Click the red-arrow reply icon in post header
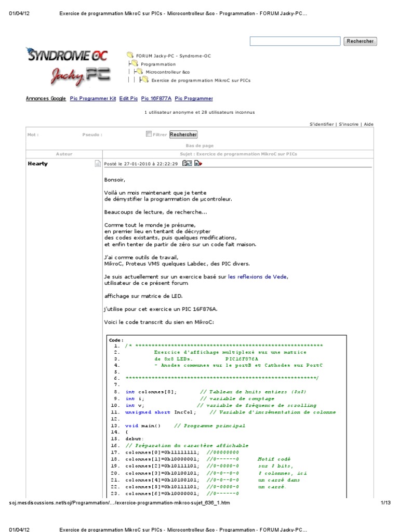 click(x=198, y=163)
